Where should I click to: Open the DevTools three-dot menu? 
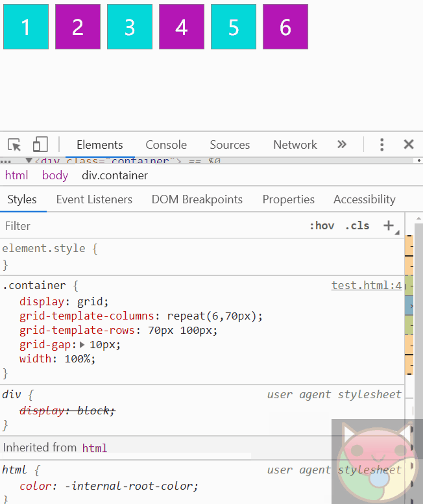381,145
